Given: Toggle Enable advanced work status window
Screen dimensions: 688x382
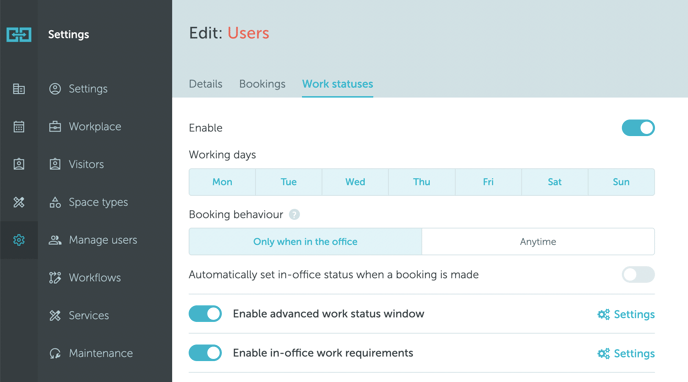Looking at the screenshot, I should tap(205, 314).
